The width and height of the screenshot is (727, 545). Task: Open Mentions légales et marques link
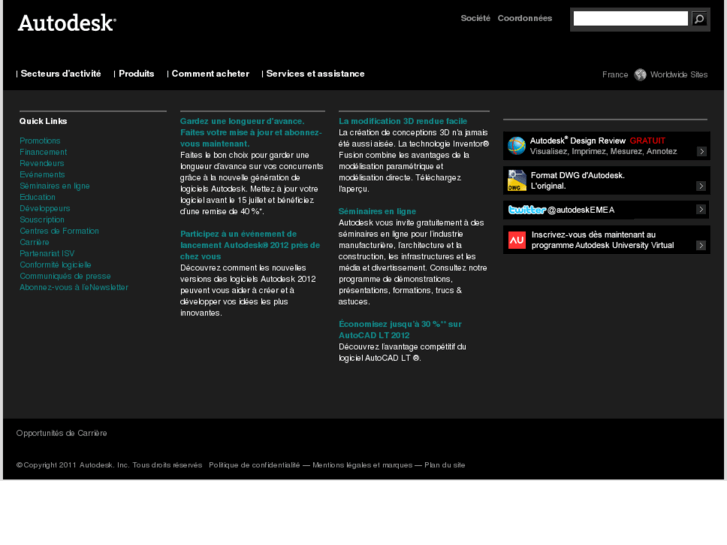pyautogui.click(x=362, y=465)
